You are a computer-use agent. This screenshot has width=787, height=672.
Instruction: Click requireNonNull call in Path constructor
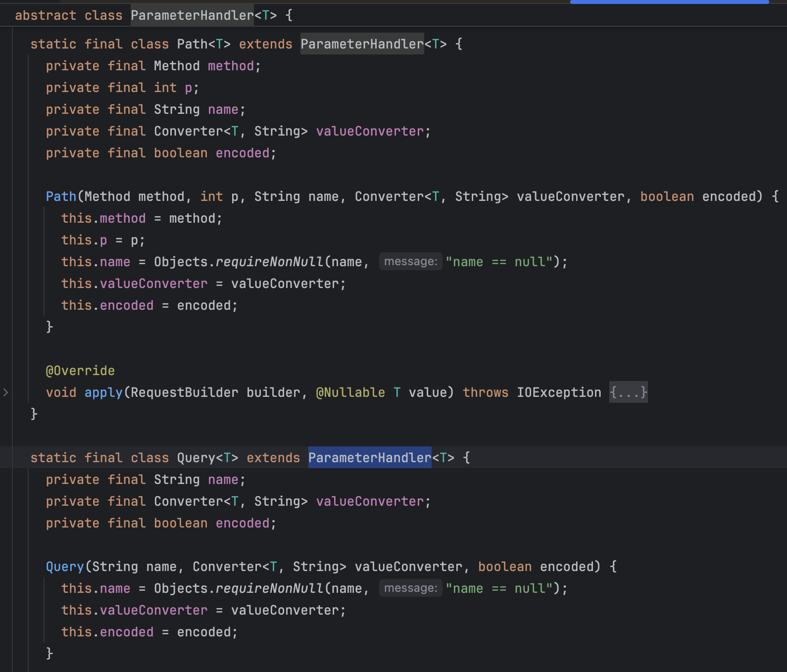(x=270, y=262)
